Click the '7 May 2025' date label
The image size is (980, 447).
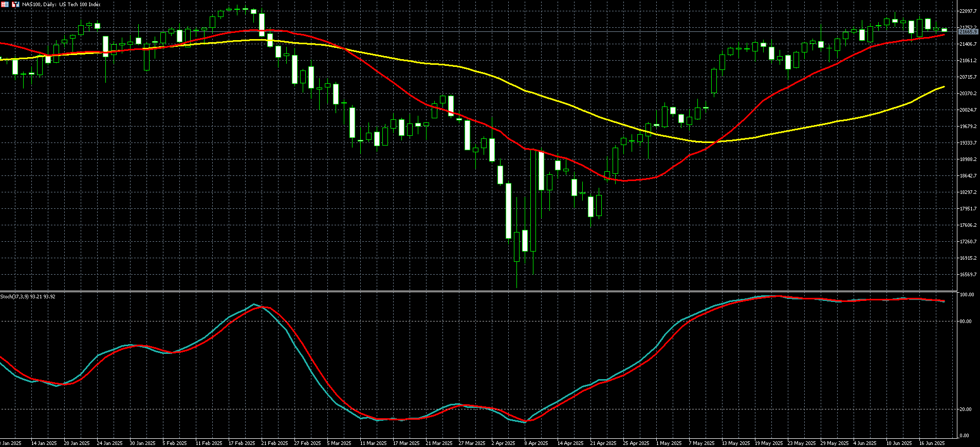[x=701, y=443]
